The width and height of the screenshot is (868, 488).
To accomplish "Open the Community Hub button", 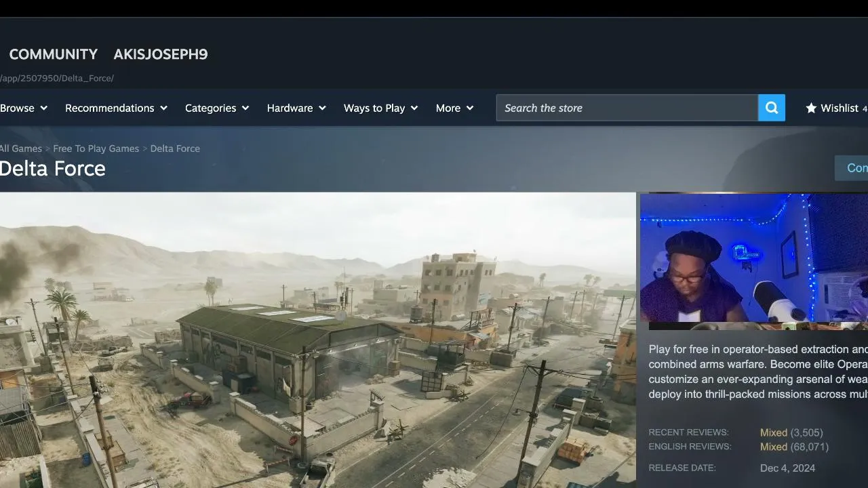I will 852,168.
